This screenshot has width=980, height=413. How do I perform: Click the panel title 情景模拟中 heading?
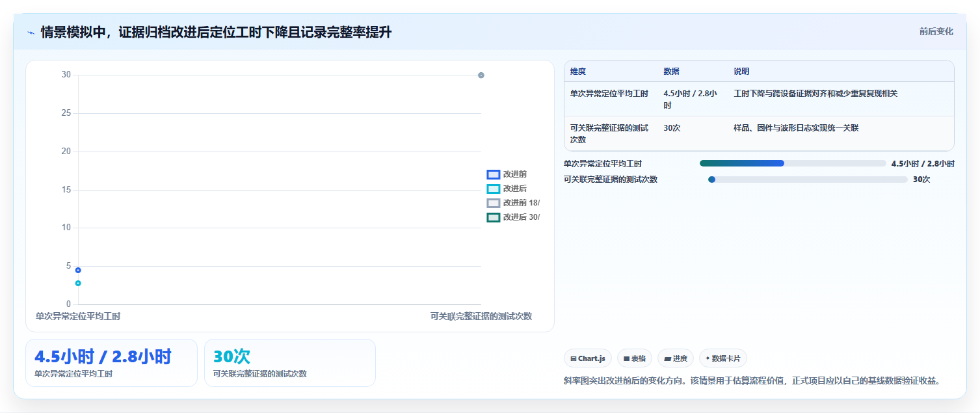tap(216, 32)
